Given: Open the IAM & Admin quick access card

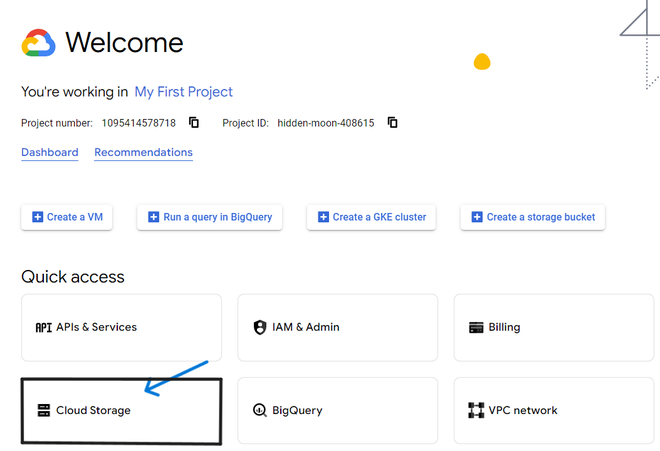Looking at the screenshot, I should tap(337, 327).
